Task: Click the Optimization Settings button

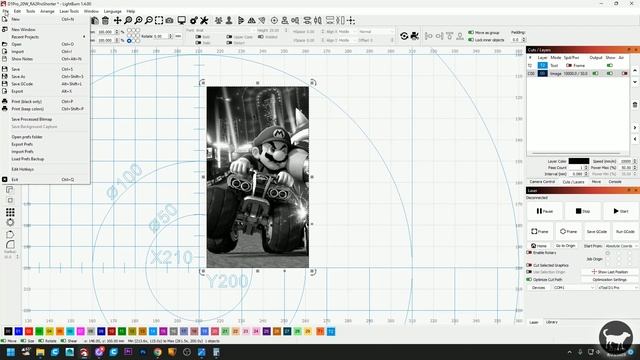Action: (x=609, y=280)
